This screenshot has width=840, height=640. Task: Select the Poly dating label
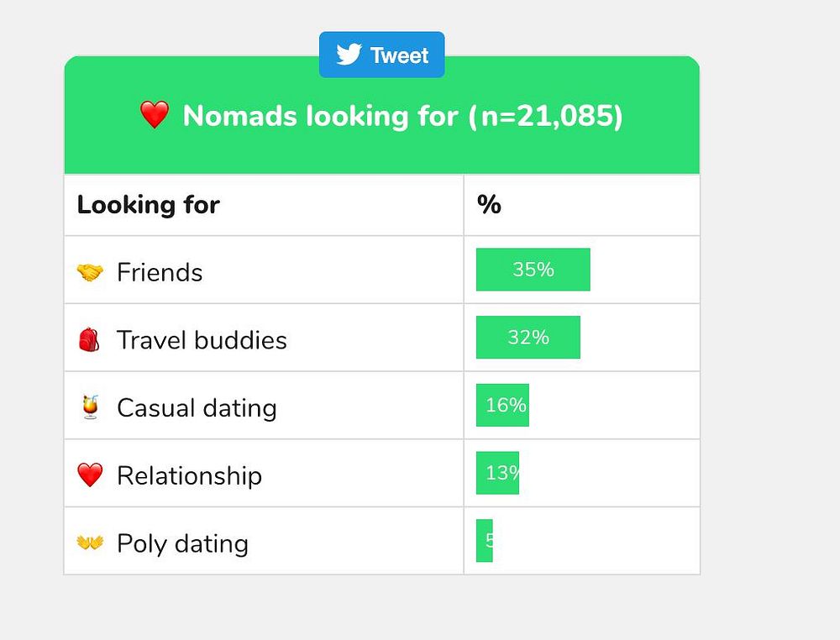click(x=182, y=543)
